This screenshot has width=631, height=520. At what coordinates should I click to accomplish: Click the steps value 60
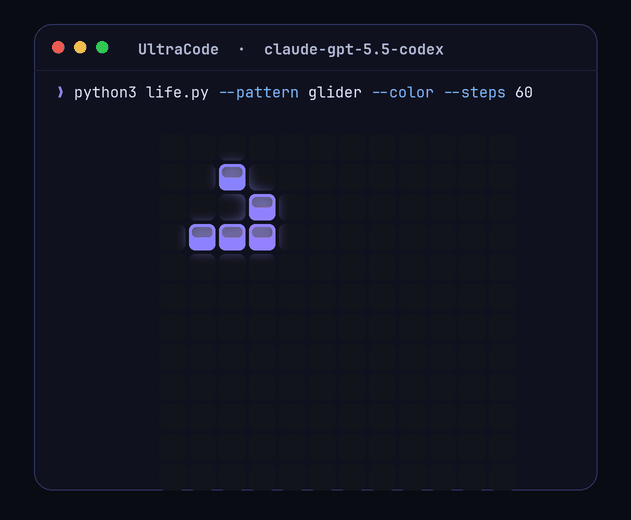(524, 93)
